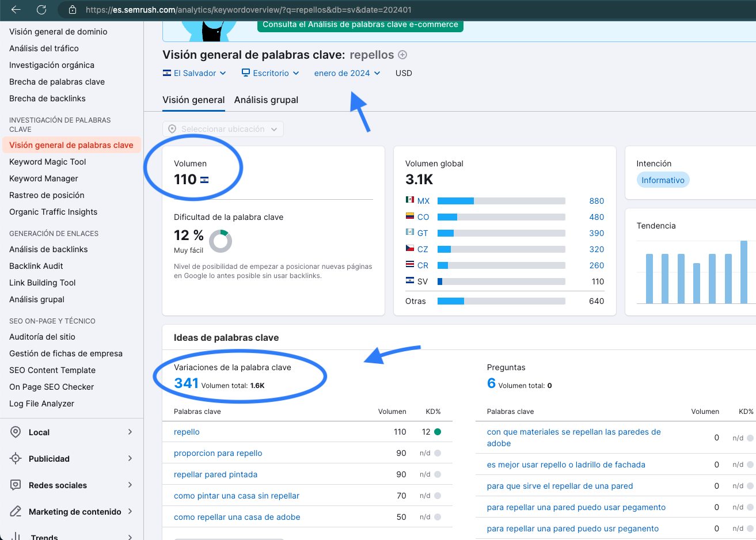Switch to the Análisis grupal tab

point(266,100)
